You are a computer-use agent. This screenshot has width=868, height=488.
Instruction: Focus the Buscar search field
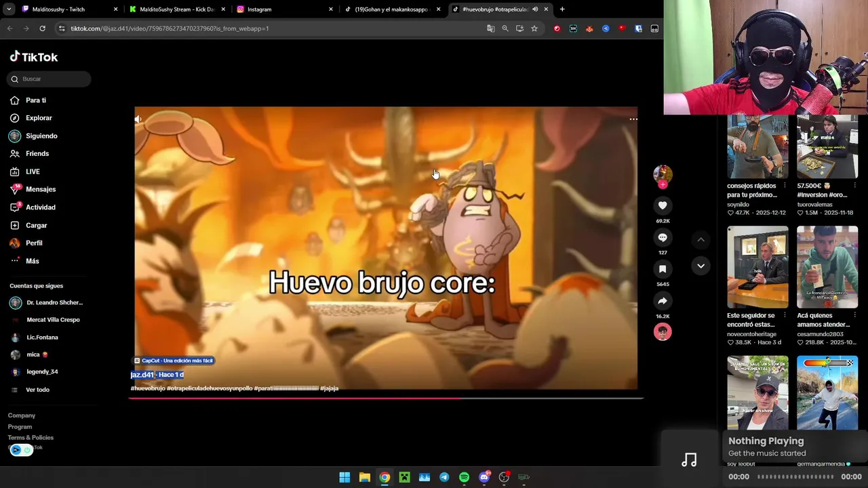point(49,79)
